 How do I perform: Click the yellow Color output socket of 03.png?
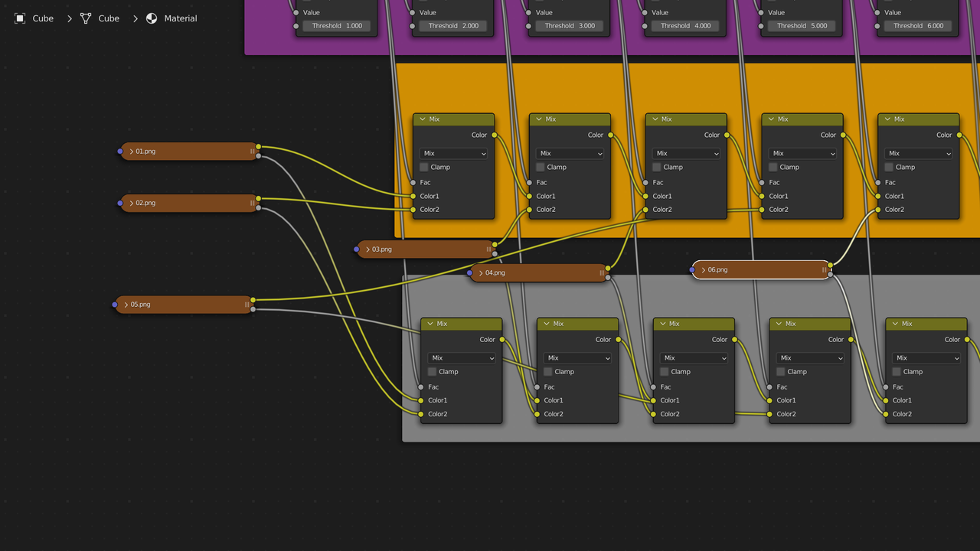pyautogui.click(x=495, y=245)
